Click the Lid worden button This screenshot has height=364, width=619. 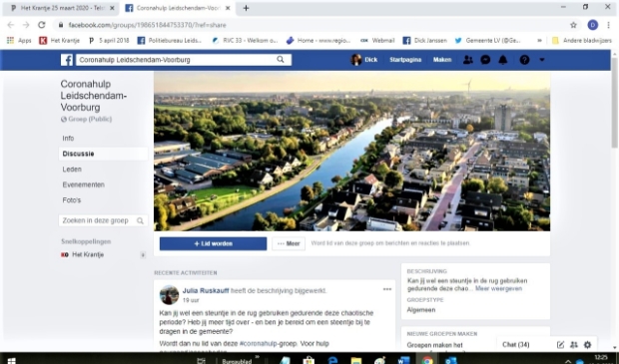pyautogui.click(x=214, y=243)
